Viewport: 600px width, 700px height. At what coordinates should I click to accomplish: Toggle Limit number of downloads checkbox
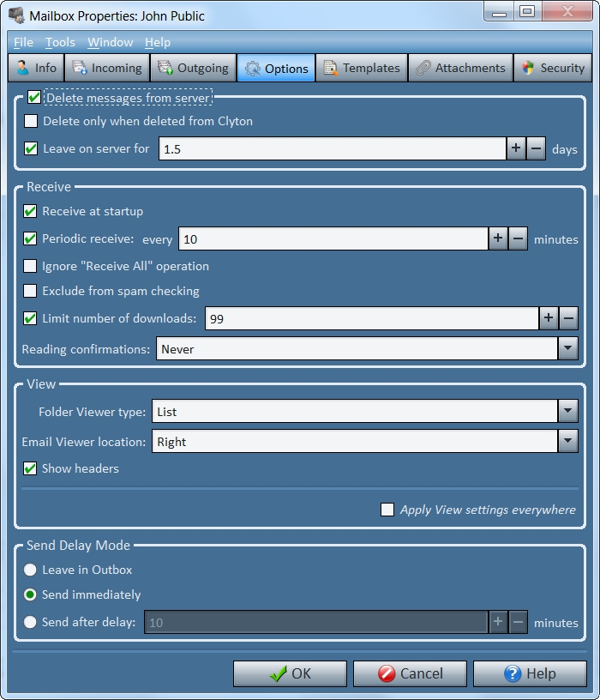30,318
